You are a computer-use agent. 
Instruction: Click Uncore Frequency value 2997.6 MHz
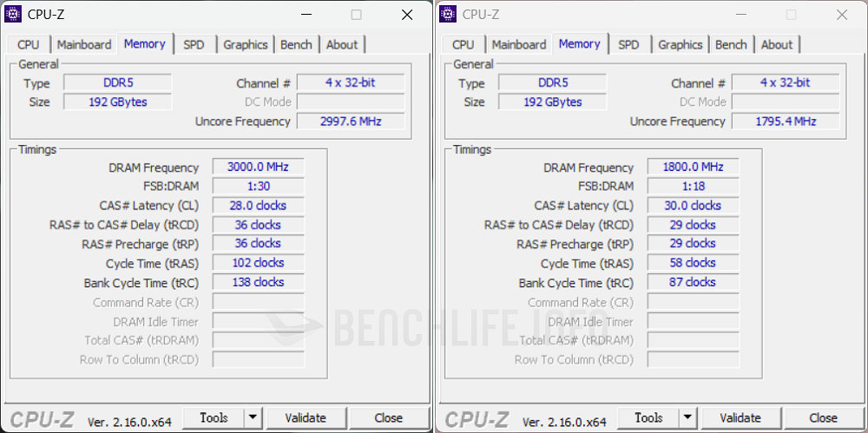351,121
